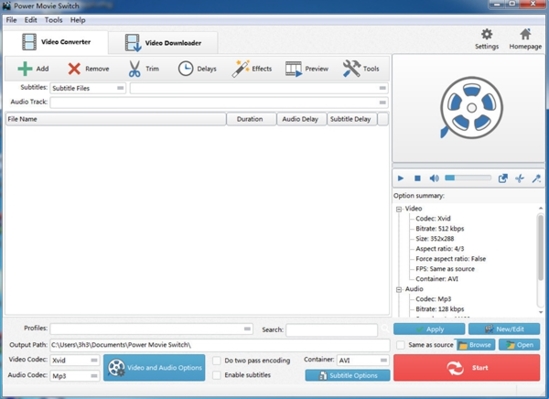Click the Add files button
The width and height of the screenshot is (549, 399).
tap(33, 69)
